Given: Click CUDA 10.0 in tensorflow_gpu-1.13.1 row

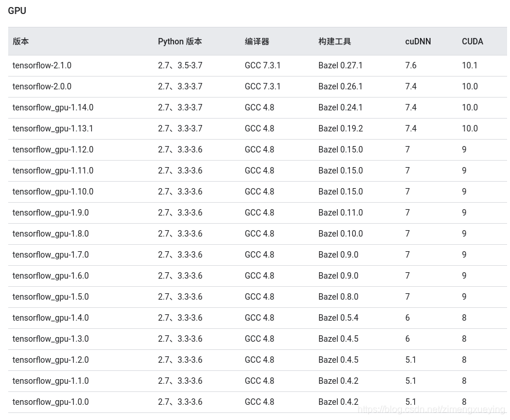Looking at the screenshot, I should click(x=470, y=129).
